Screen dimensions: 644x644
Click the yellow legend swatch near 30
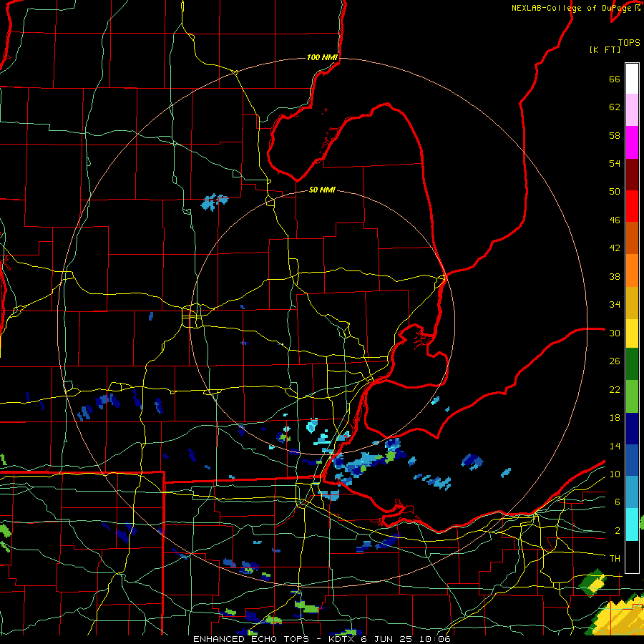[632, 333]
